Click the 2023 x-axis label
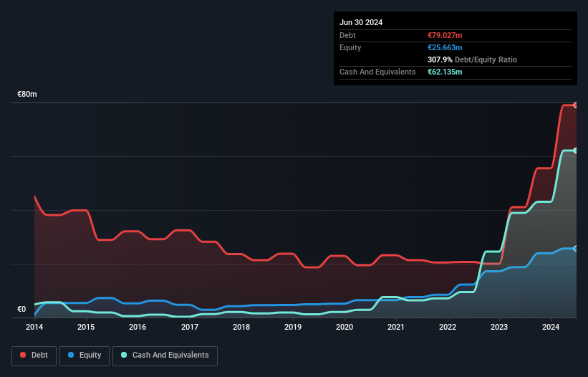 coord(499,327)
